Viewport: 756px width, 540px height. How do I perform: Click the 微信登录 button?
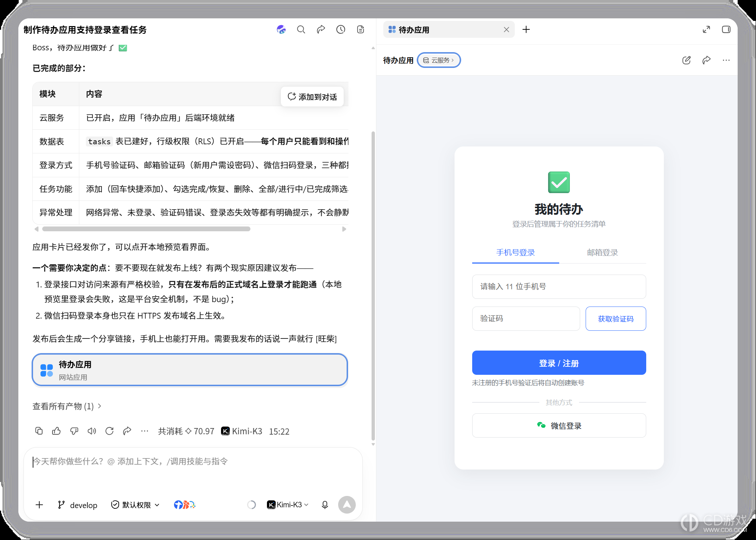click(x=559, y=425)
